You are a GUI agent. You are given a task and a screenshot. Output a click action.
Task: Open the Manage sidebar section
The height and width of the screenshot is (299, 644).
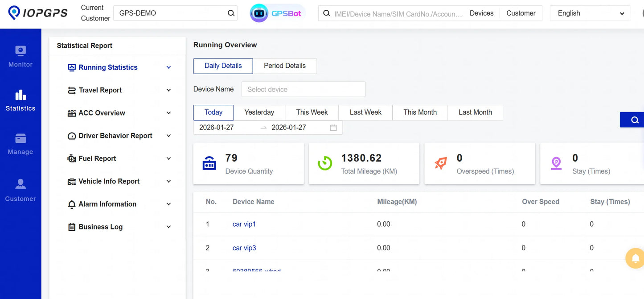(x=21, y=144)
